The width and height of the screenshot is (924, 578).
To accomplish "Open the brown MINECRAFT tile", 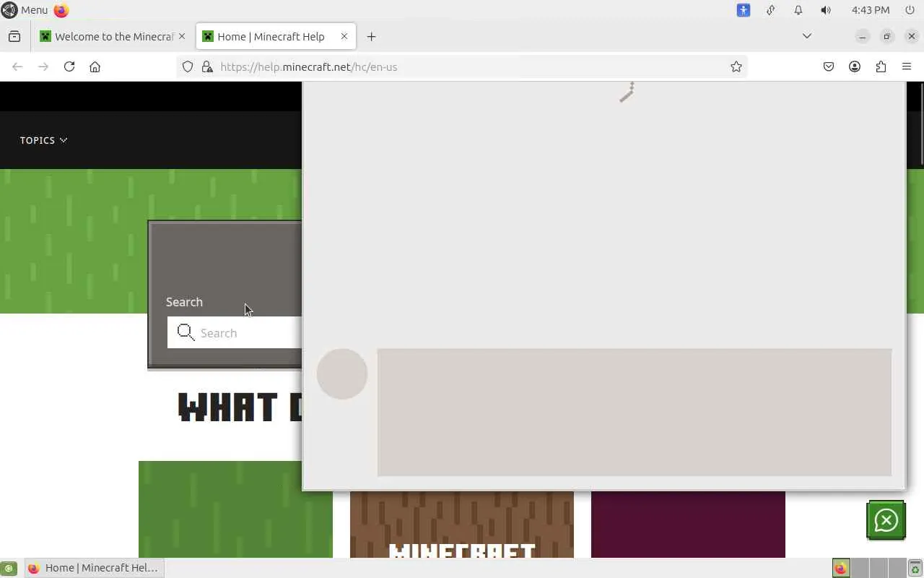I will tap(462, 525).
